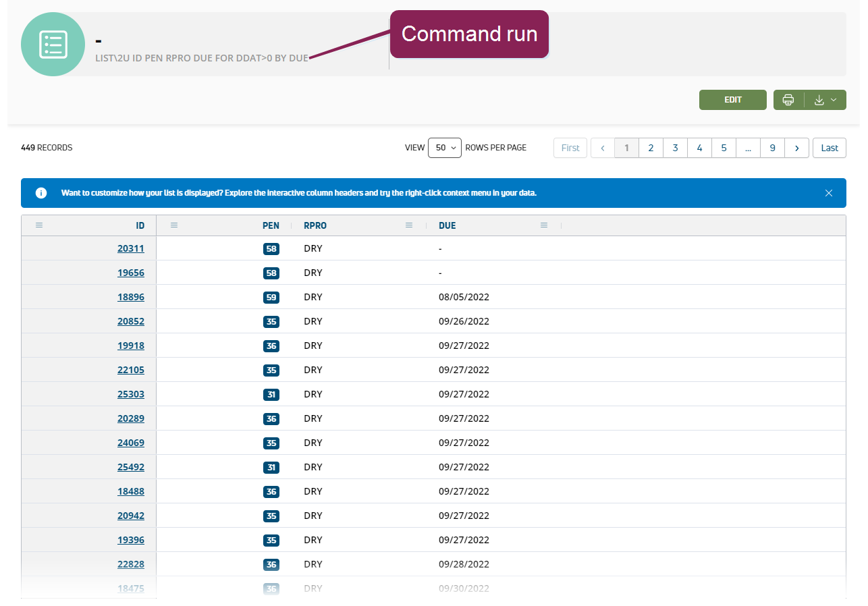Click the info icon in the banner
Image resolution: width=868 pixels, height=606 pixels.
pyautogui.click(x=41, y=193)
